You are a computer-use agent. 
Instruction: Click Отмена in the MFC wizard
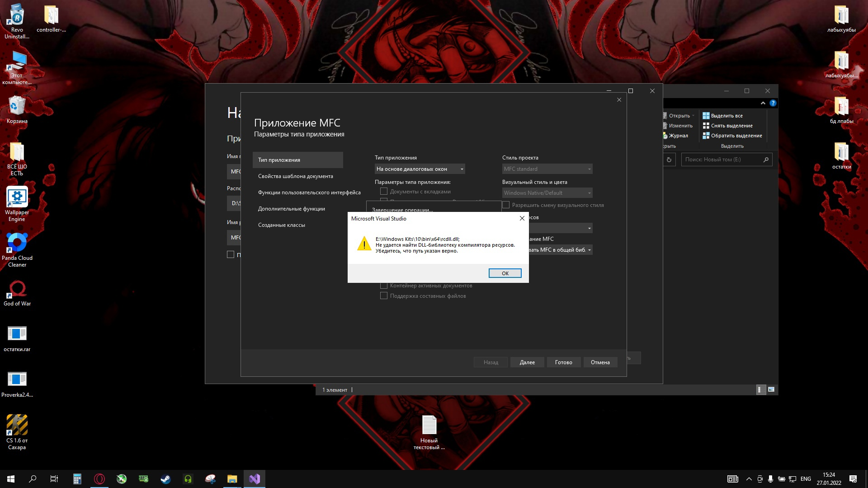pyautogui.click(x=600, y=362)
